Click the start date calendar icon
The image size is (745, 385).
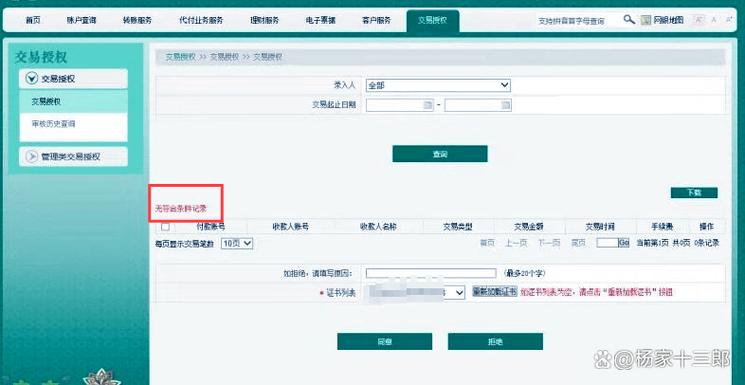tap(428, 105)
